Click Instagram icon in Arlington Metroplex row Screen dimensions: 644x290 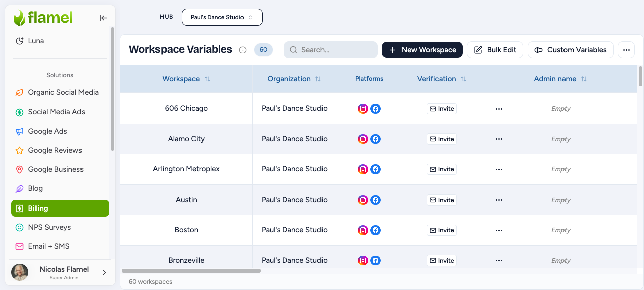pos(363,169)
